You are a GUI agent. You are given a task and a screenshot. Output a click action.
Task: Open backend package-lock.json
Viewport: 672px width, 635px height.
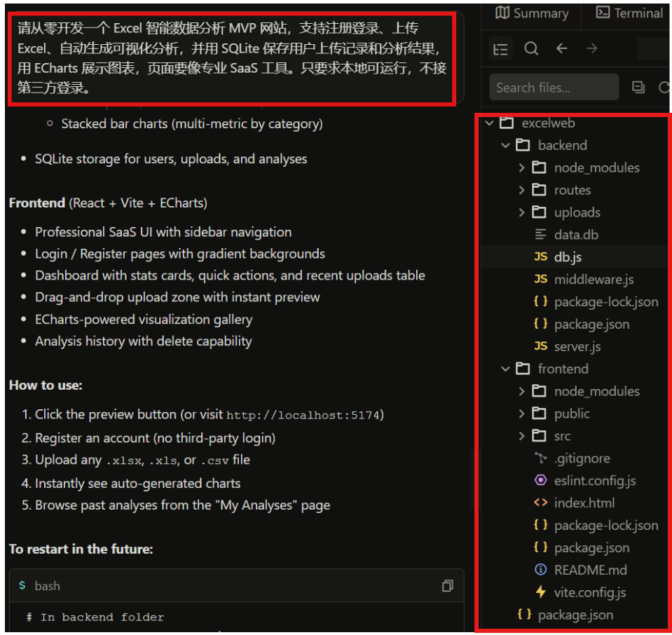click(x=605, y=302)
